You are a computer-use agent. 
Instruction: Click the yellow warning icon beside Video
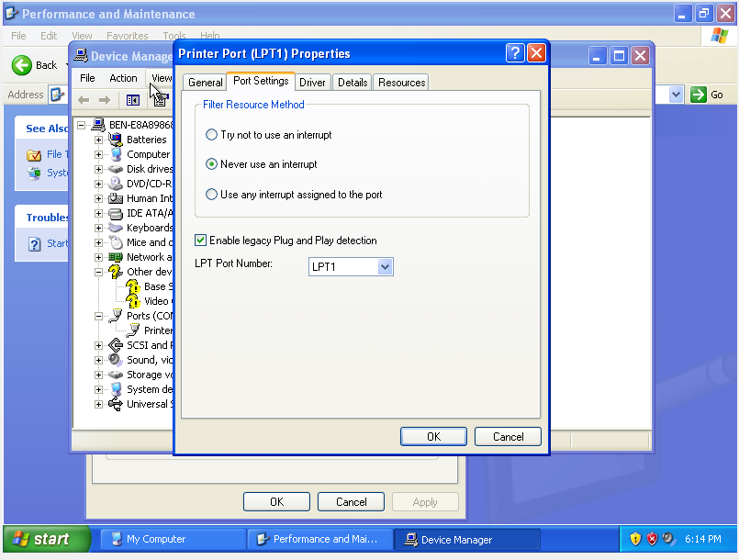click(133, 301)
